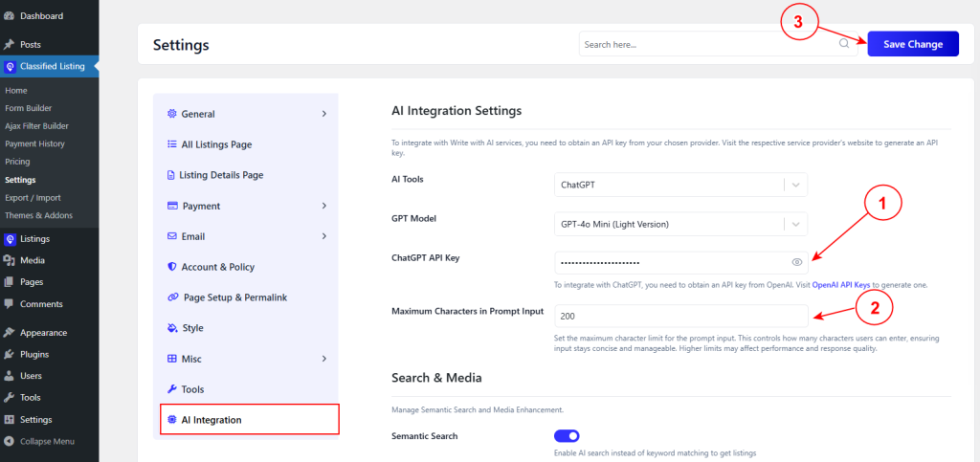Viewport: 980px width, 462px height.
Task: Open the Tools settings tab in panel
Action: pyautogui.click(x=246, y=389)
